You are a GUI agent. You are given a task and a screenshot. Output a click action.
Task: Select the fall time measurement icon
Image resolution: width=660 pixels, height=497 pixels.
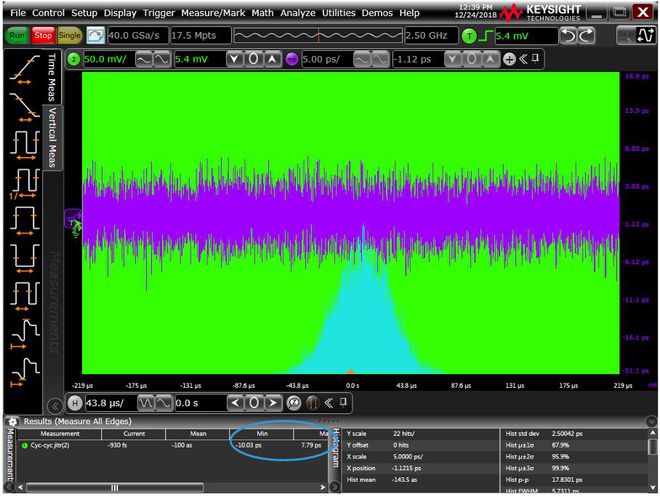[25, 107]
